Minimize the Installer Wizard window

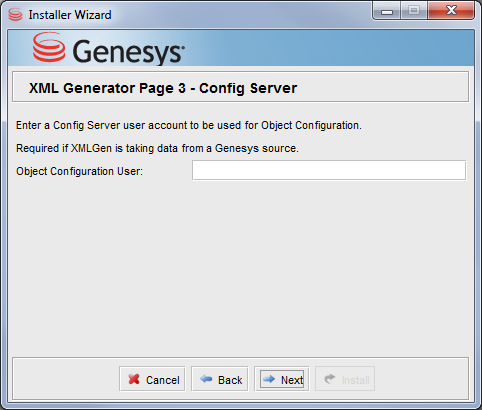point(387,11)
